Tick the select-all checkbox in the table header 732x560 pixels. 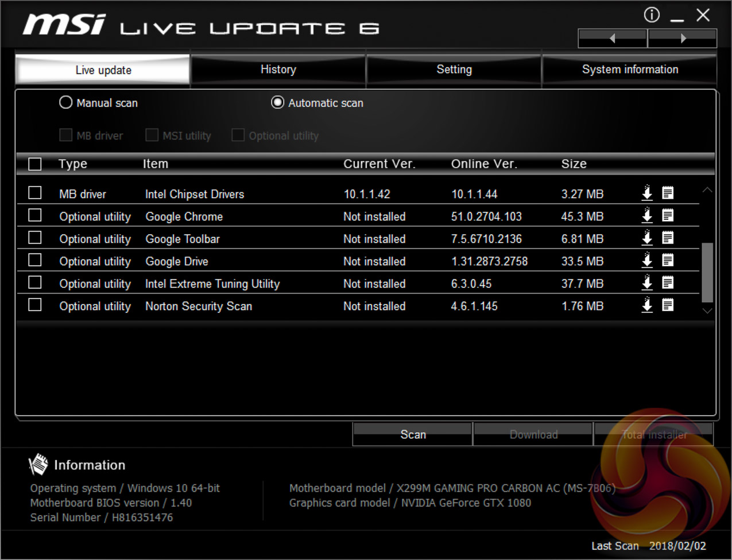[x=35, y=164]
